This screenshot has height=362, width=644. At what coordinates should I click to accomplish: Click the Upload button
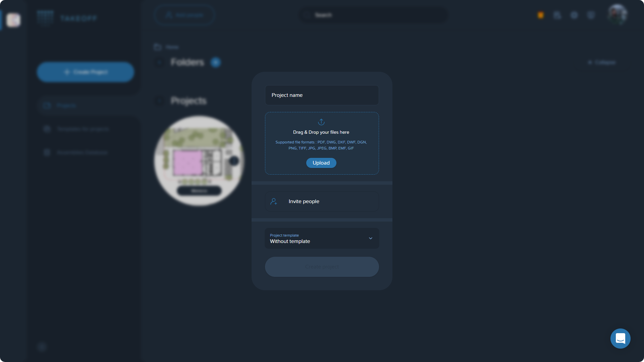coord(321,163)
